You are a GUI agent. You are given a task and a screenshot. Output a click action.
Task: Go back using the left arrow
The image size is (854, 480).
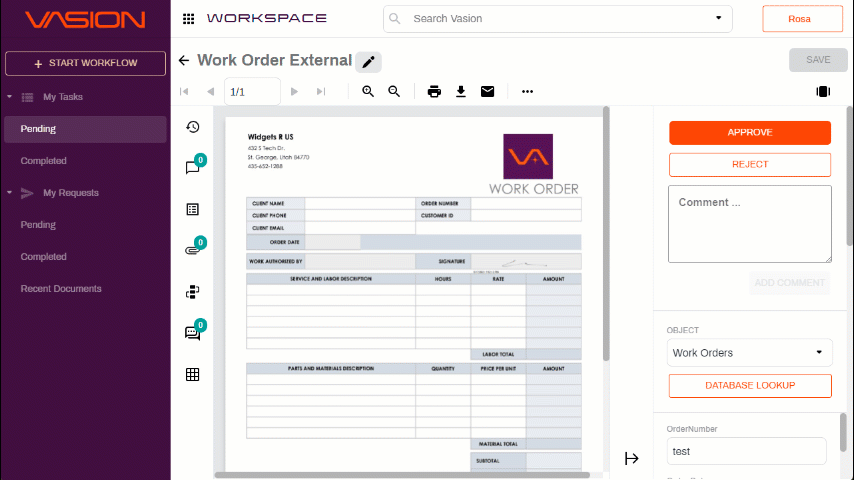point(184,60)
